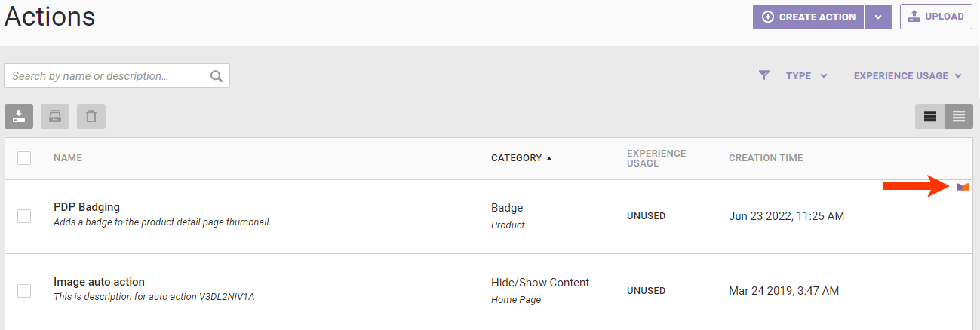Click the trash delete icon button
This screenshot has width=980, height=330.
click(91, 116)
